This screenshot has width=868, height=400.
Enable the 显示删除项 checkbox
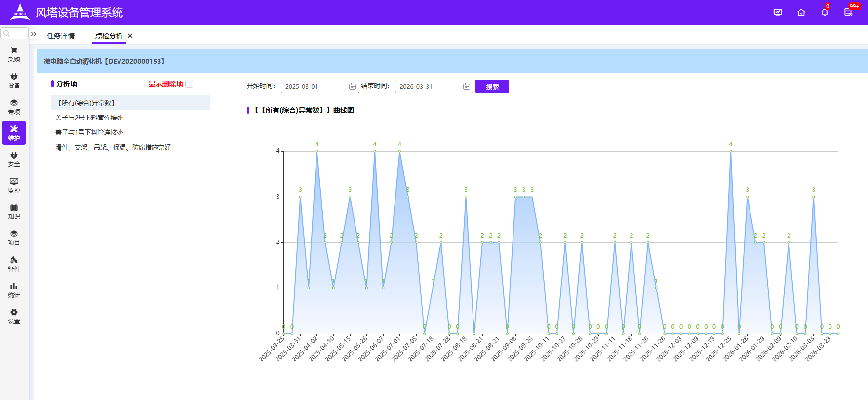point(189,84)
